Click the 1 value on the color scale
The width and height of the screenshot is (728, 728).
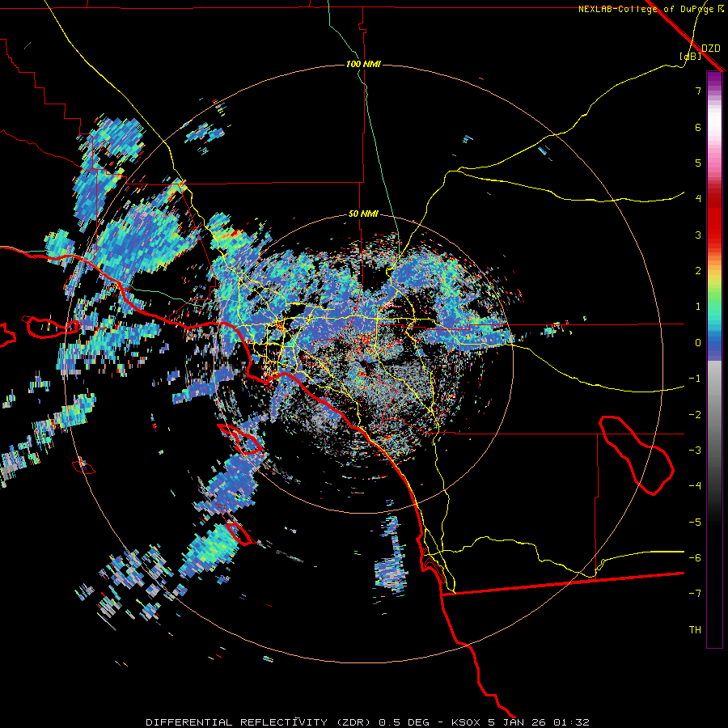[698, 307]
